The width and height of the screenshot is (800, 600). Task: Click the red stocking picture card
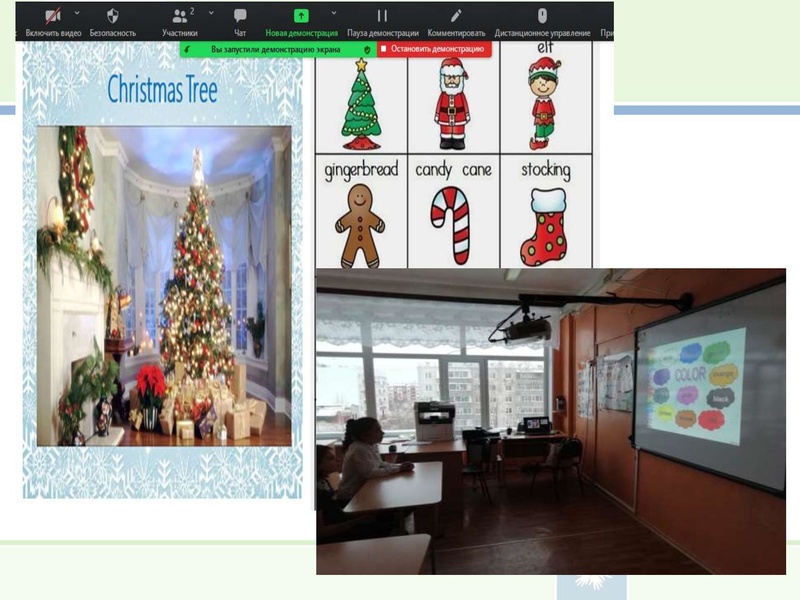(545, 225)
